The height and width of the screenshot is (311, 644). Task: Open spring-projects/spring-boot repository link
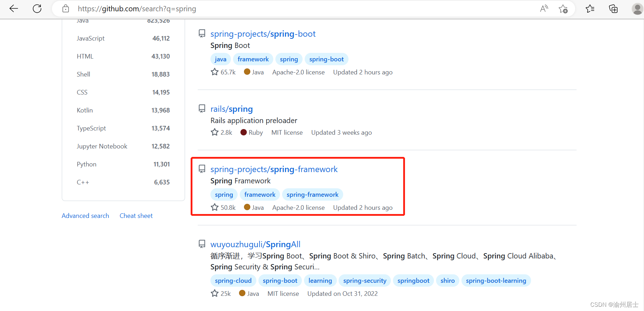click(263, 34)
